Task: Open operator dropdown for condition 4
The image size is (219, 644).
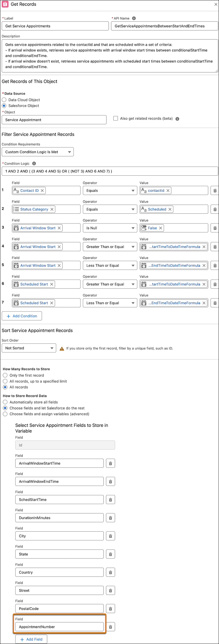Action: click(x=110, y=247)
